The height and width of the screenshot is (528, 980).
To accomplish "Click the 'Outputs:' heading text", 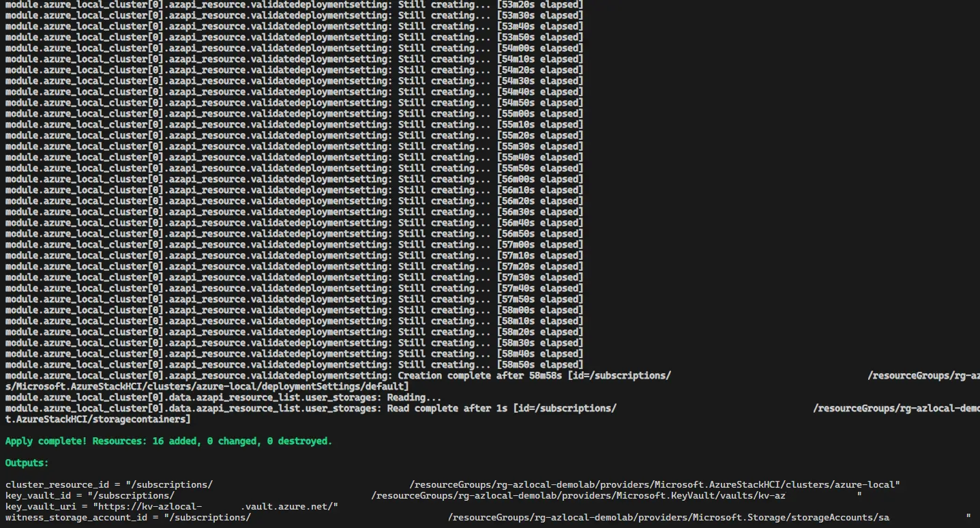I will click(27, 463).
